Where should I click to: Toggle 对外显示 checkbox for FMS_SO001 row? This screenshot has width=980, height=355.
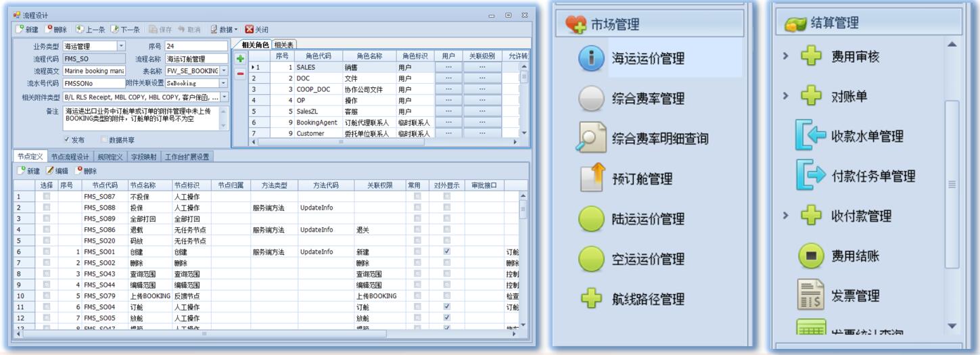click(x=446, y=252)
